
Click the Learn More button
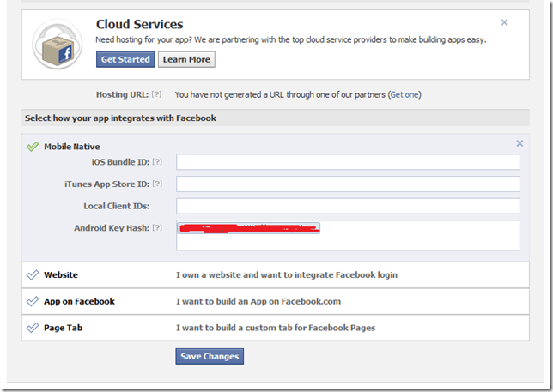[186, 59]
